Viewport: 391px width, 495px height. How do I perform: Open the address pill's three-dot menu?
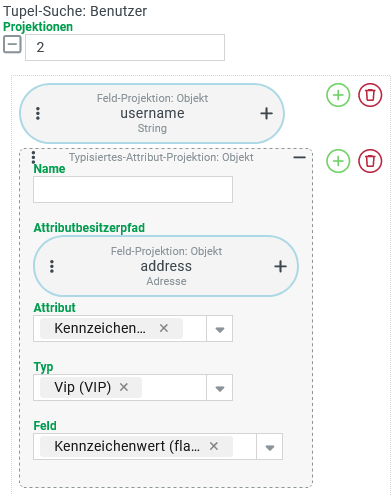click(x=52, y=266)
